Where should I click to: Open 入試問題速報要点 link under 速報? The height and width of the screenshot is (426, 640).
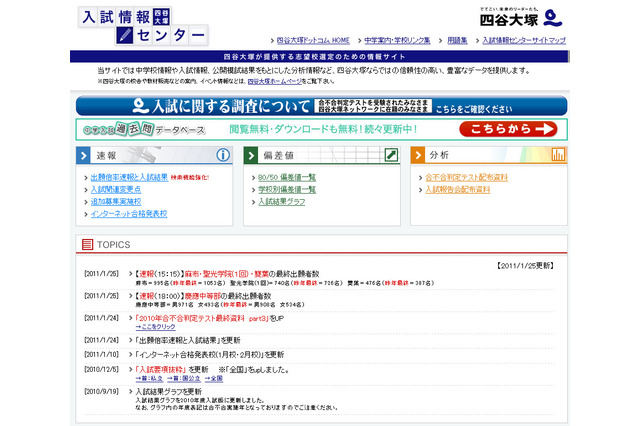point(116,190)
